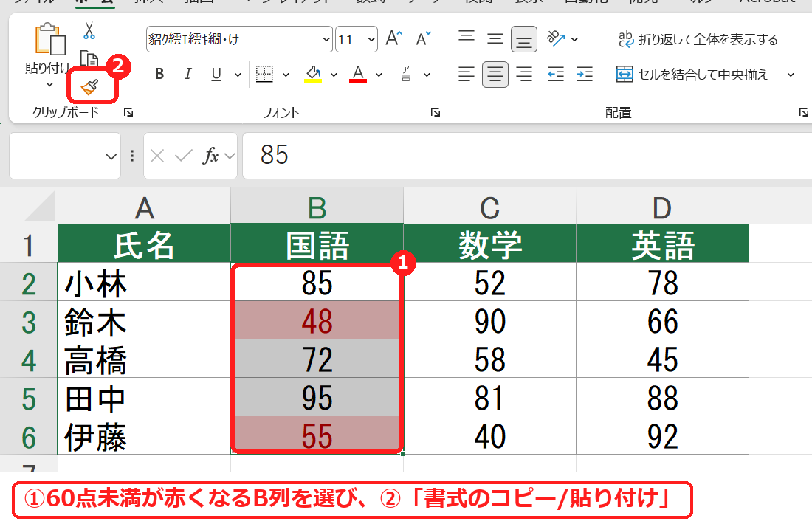Click the insert function fx icon

click(210, 155)
